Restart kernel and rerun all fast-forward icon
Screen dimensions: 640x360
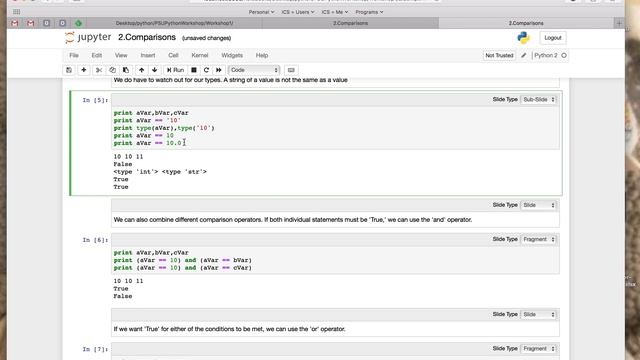coord(219,70)
